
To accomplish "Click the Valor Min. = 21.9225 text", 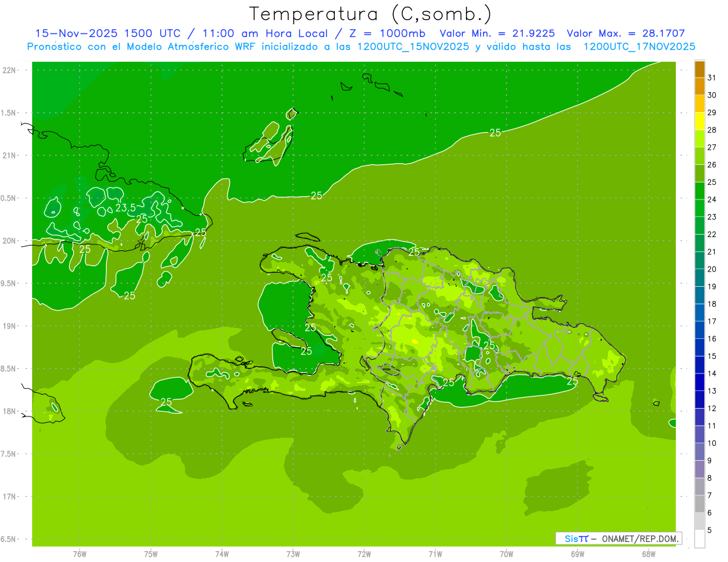I will [497, 33].
